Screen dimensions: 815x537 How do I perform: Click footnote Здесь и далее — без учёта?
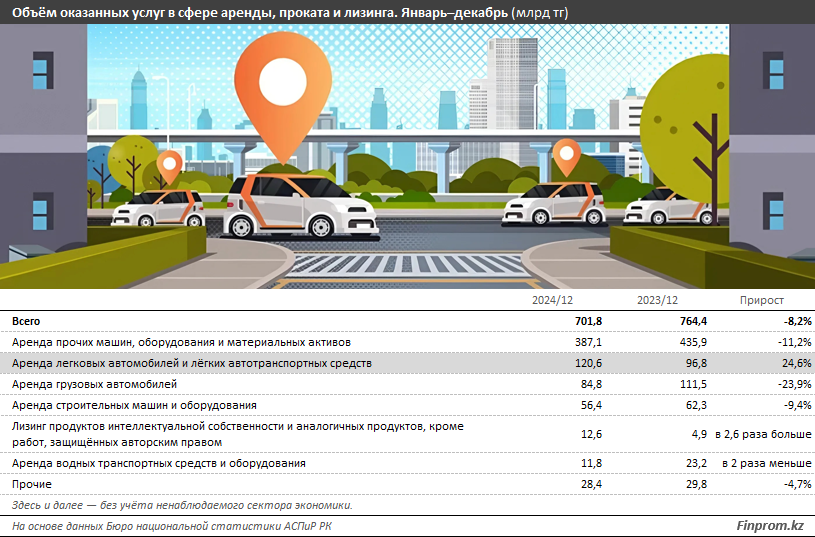click(x=182, y=505)
